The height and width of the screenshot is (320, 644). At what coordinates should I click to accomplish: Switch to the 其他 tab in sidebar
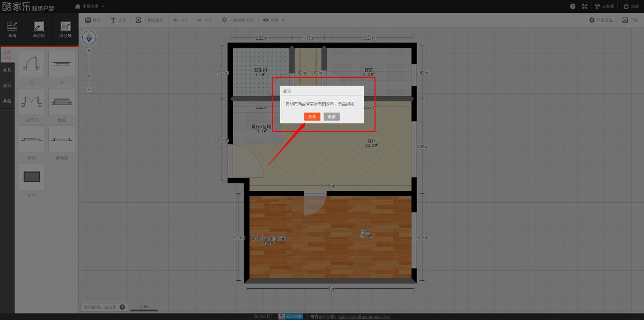(7, 101)
